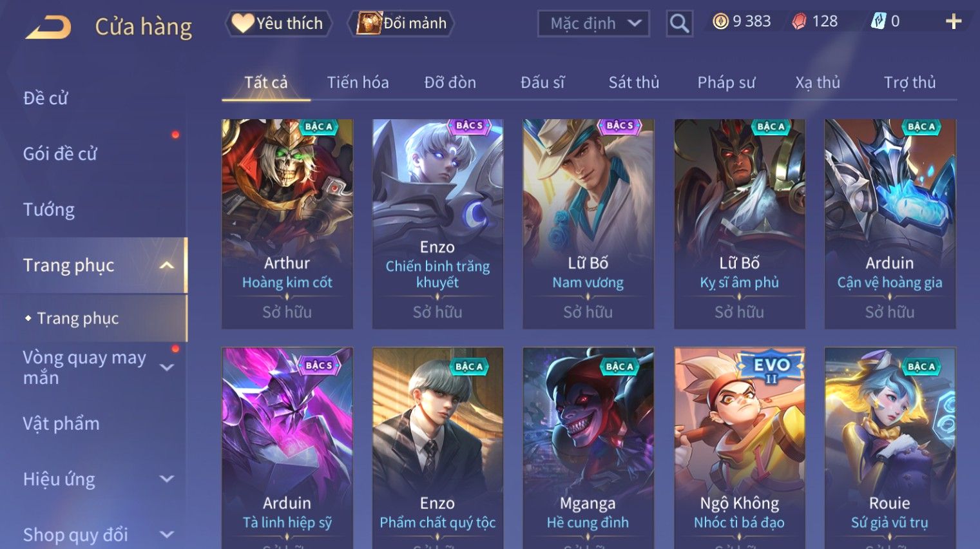Expand the Hiệu ứng sidebar section
The height and width of the screenshot is (549, 980).
[167, 479]
